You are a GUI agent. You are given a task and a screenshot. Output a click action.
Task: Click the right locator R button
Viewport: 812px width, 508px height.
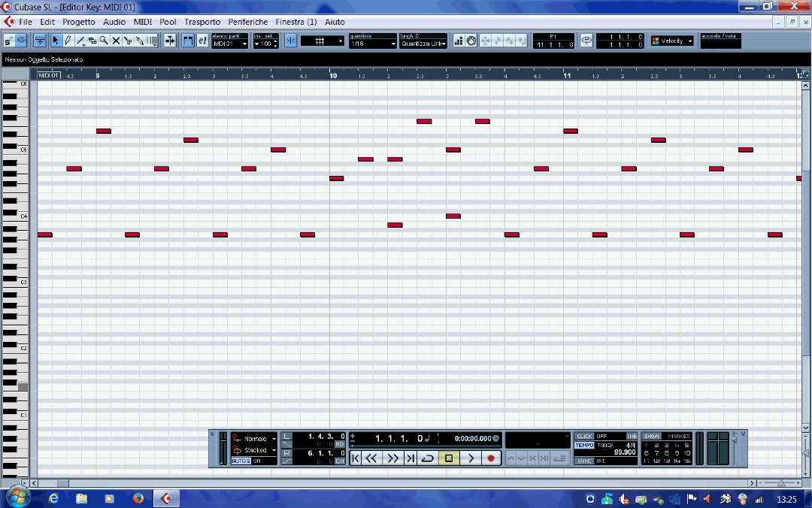click(x=286, y=453)
